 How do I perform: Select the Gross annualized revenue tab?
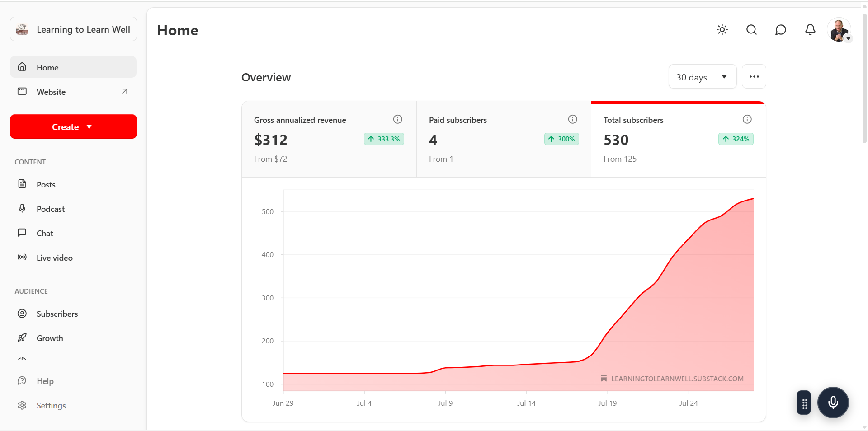click(x=329, y=139)
